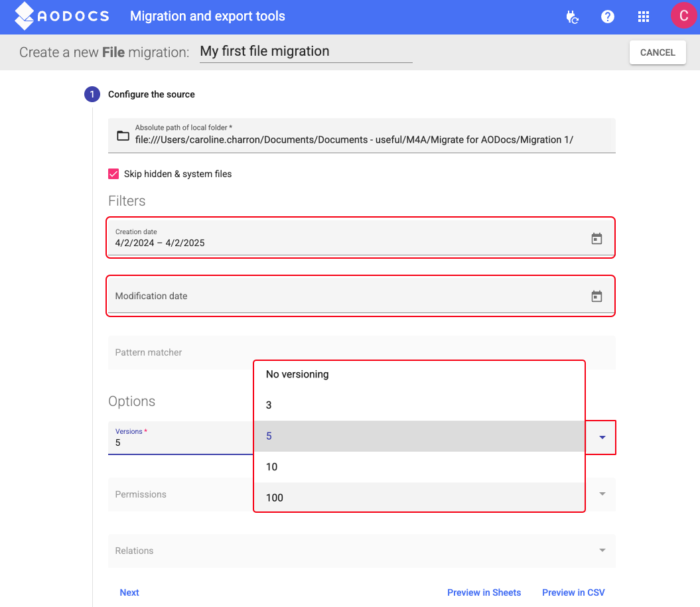The height and width of the screenshot is (607, 700).
Task: Click the AODocs logo
Action: [62, 16]
